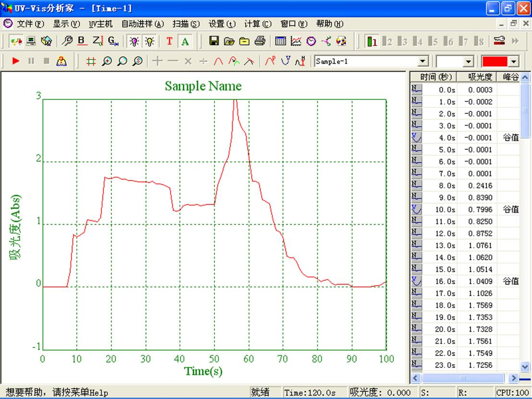Image resolution: width=532 pixels, height=399 pixels.
Task: Toggle the green A absorbance mode button
Action: (185, 42)
